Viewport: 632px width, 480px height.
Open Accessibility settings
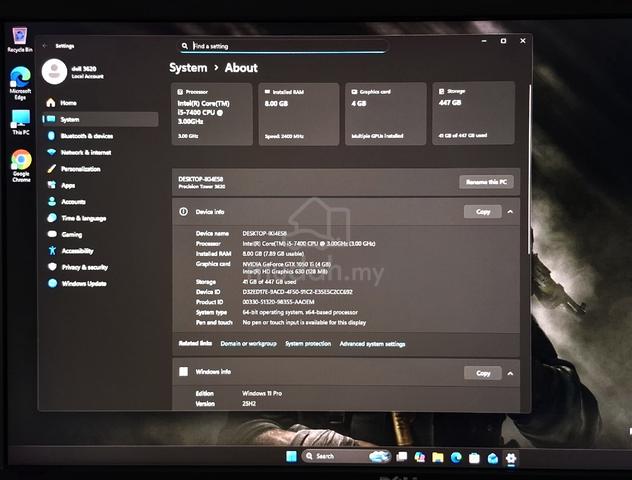[x=100, y=251]
